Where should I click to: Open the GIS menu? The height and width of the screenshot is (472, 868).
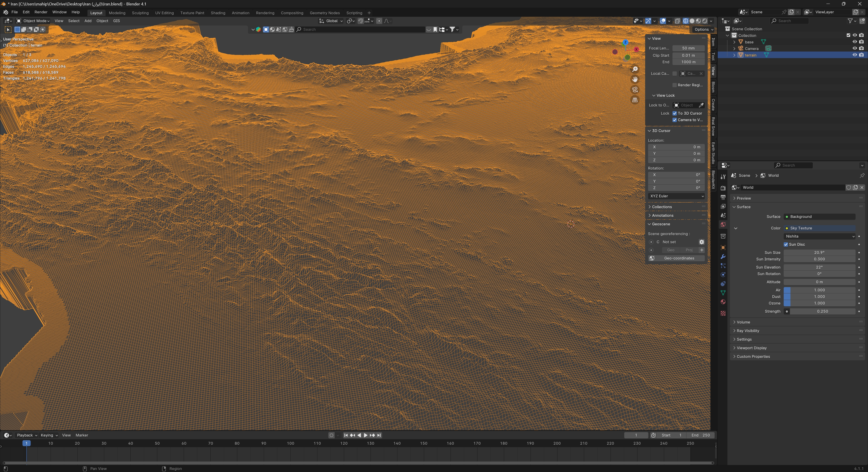tap(116, 21)
